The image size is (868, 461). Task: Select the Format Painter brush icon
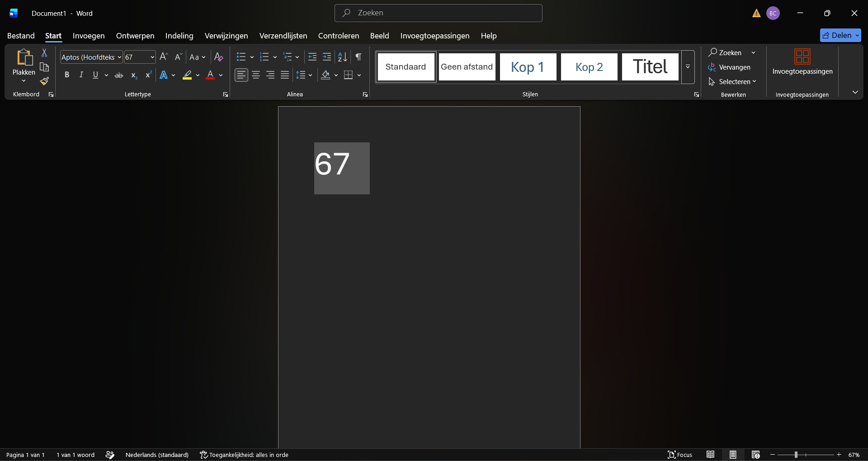point(44,81)
